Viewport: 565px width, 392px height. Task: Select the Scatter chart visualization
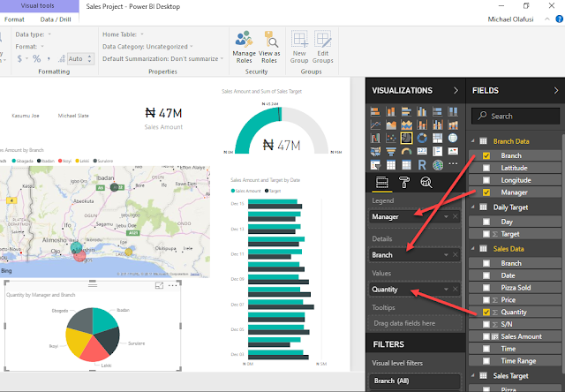[x=391, y=138]
